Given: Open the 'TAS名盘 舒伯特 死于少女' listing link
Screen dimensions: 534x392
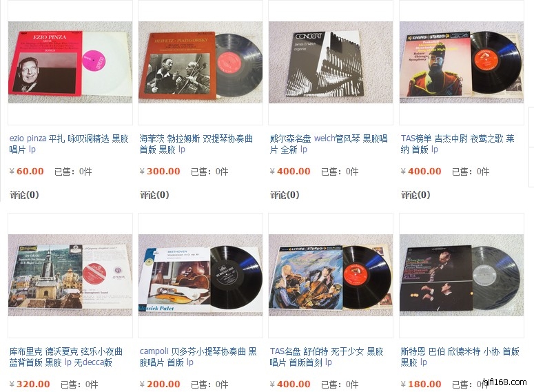Looking at the screenshot, I should [x=327, y=357].
